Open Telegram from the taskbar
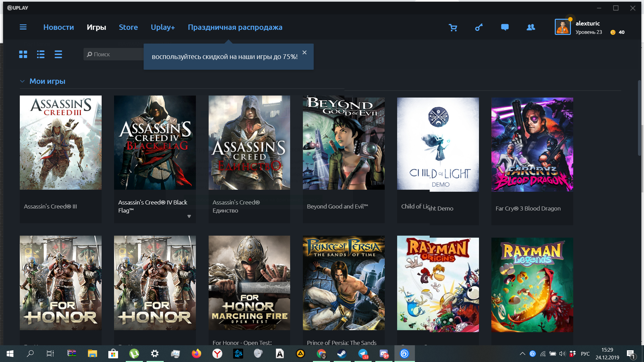644x362 pixels. 363,354
